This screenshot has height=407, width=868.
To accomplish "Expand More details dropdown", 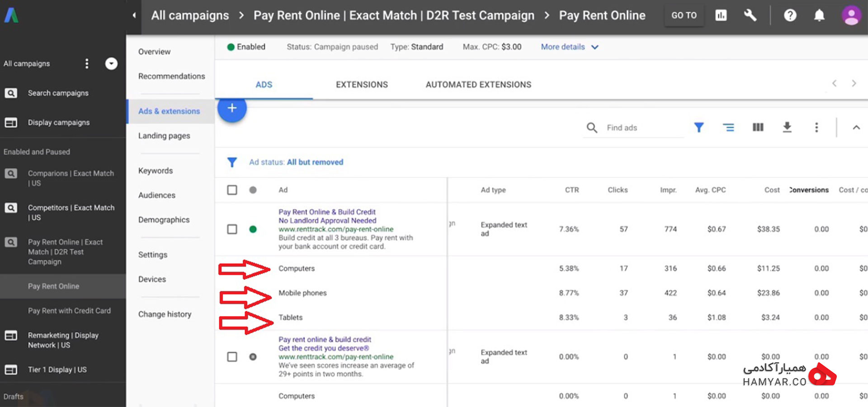I will [x=570, y=47].
